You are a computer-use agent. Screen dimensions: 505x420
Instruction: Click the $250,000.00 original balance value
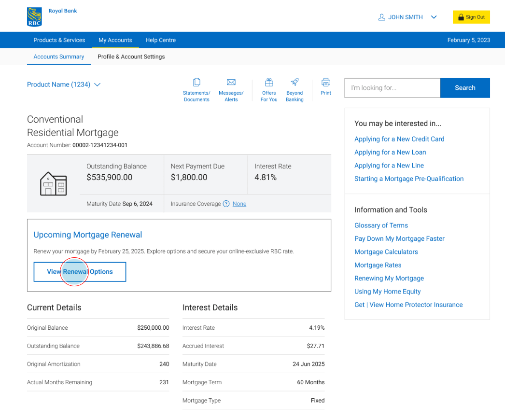pyautogui.click(x=153, y=328)
